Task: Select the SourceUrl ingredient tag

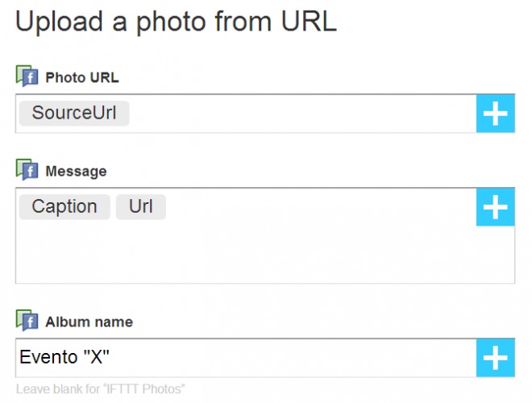Action: [x=74, y=113]
